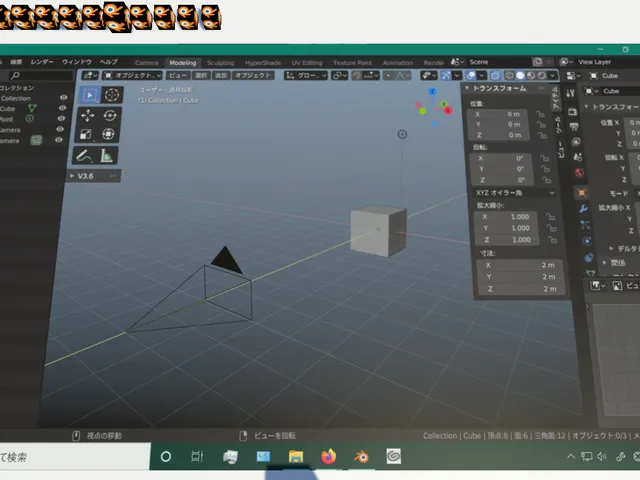Open the レンダー (Render) menu
640x480 pixels.
42,62
